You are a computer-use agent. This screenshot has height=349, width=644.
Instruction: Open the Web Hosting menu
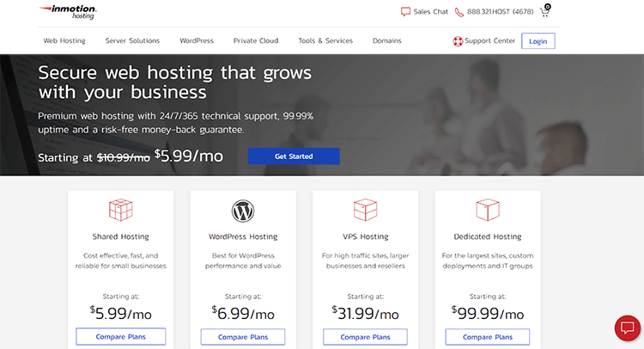pos(64,40)
